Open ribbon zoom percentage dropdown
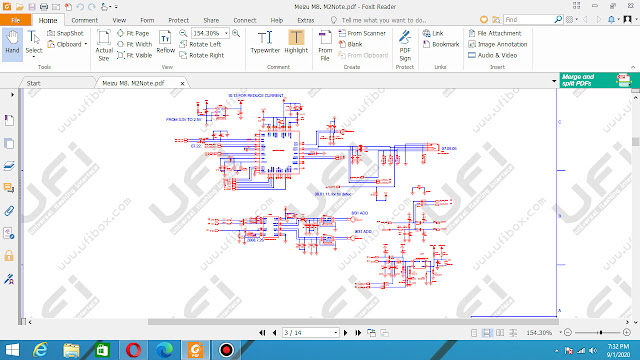This screenshot has height=360, width=640. pos(226,33)
